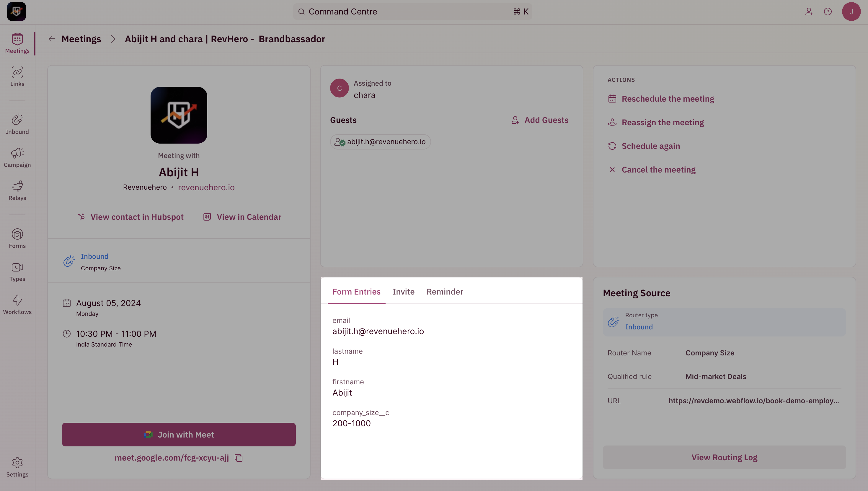The width and height of the screenshot is (868, 491).
Task: Open the Meetings sidebar section
Action: point(17,43)
